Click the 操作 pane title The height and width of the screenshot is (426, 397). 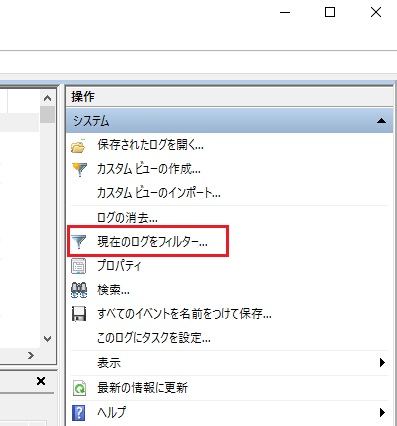(x=83, y=97)
